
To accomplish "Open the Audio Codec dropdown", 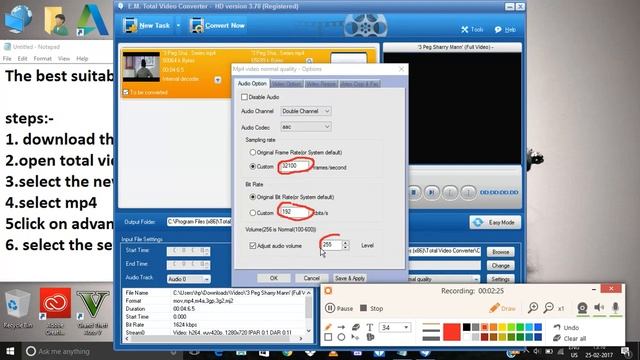I will [x=306, y=127].
